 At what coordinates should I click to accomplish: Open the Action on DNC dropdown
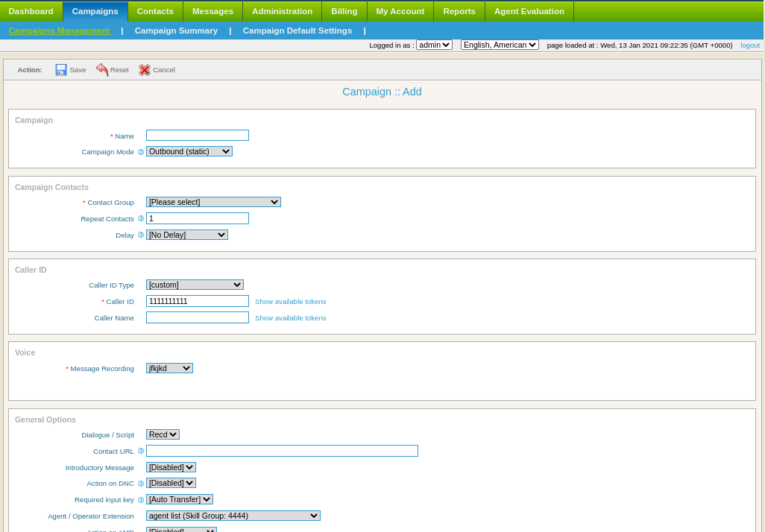coord(171,483)
